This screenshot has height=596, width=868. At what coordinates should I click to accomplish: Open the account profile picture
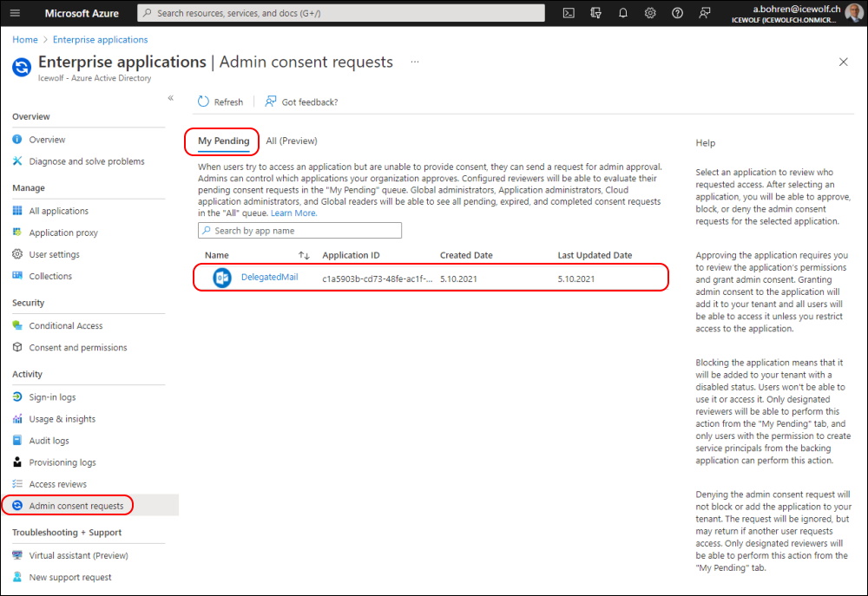click(854, 13)
